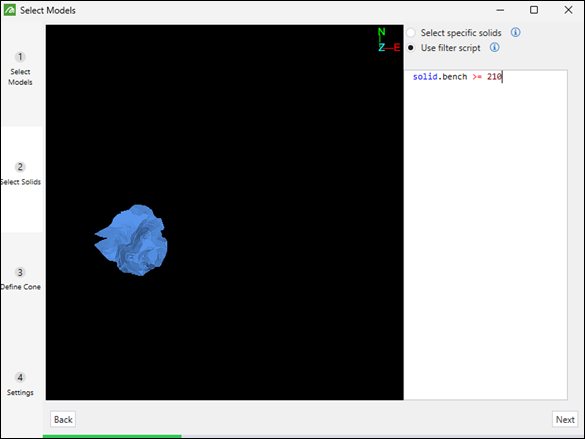The height and width of the screenshot is (439, 585).
Task: Switch to step 4 Settings
Action: 21,385
